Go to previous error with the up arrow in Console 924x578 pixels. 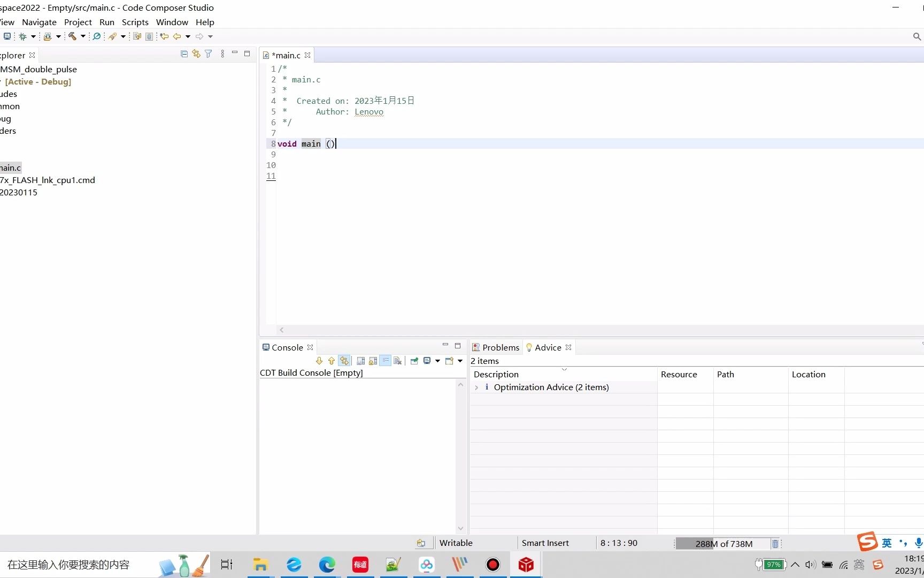(332, 361)
